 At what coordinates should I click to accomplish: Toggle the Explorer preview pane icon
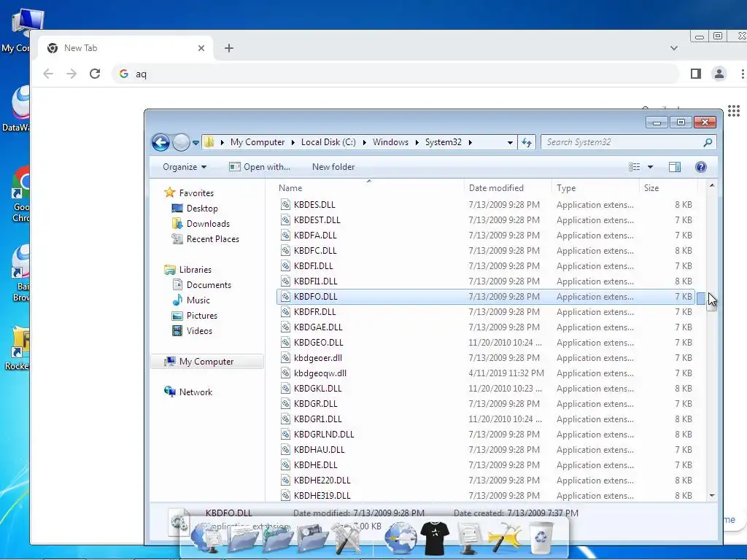[x=675, y=167]
